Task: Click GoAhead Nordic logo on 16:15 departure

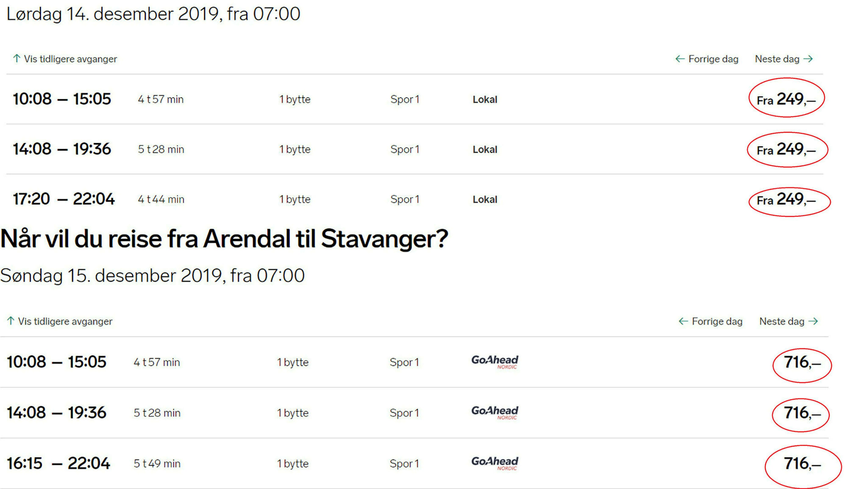Action: tap(495, 463)
